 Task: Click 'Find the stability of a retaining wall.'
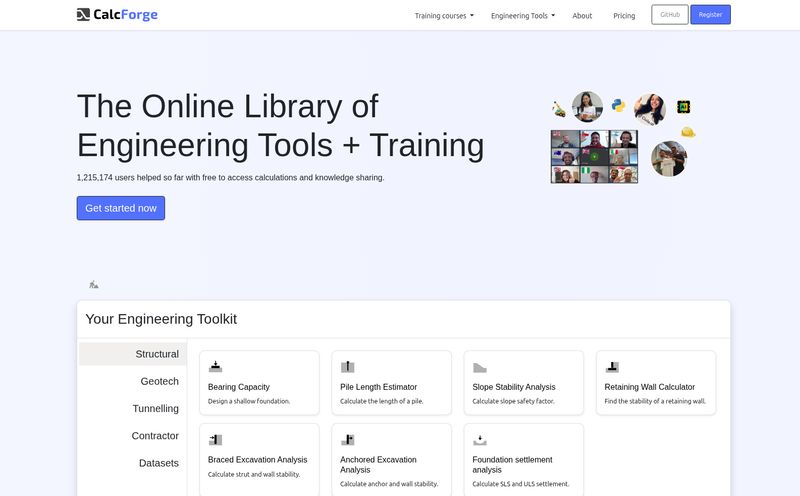655,401
